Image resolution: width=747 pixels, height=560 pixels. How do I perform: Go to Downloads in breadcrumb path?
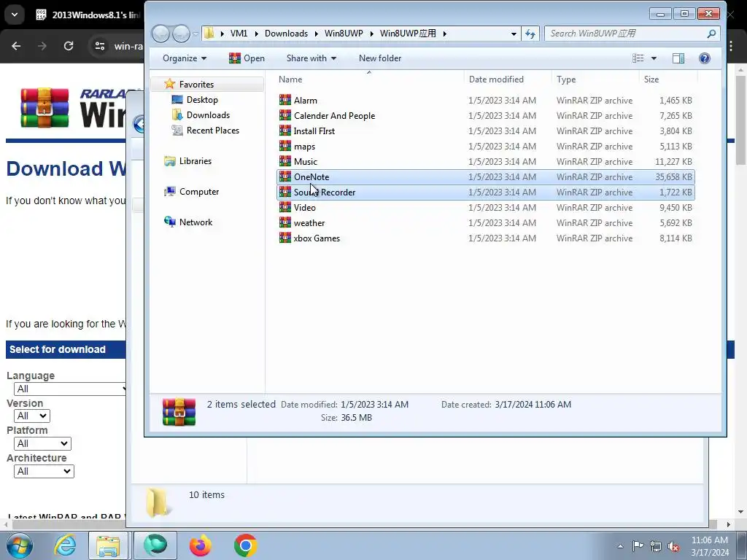click(x=286, y=34)
